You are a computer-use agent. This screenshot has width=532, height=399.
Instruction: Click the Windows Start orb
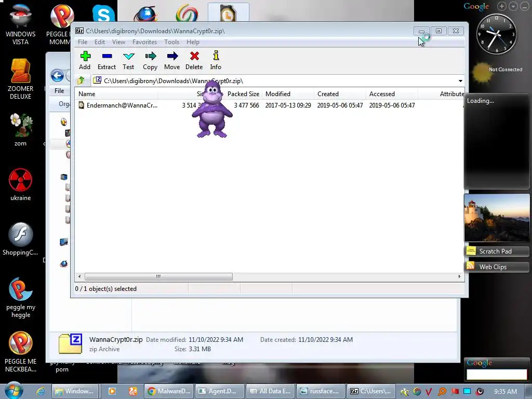14,390
